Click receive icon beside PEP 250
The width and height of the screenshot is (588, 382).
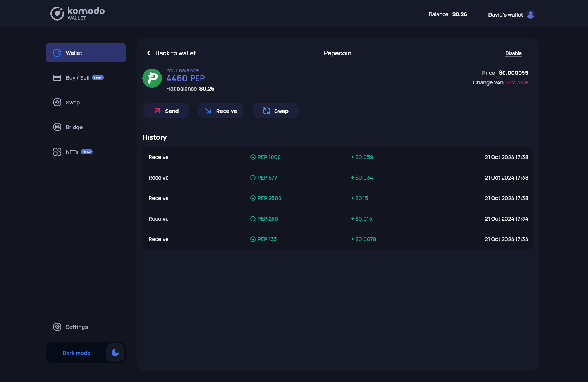point(253,219)
